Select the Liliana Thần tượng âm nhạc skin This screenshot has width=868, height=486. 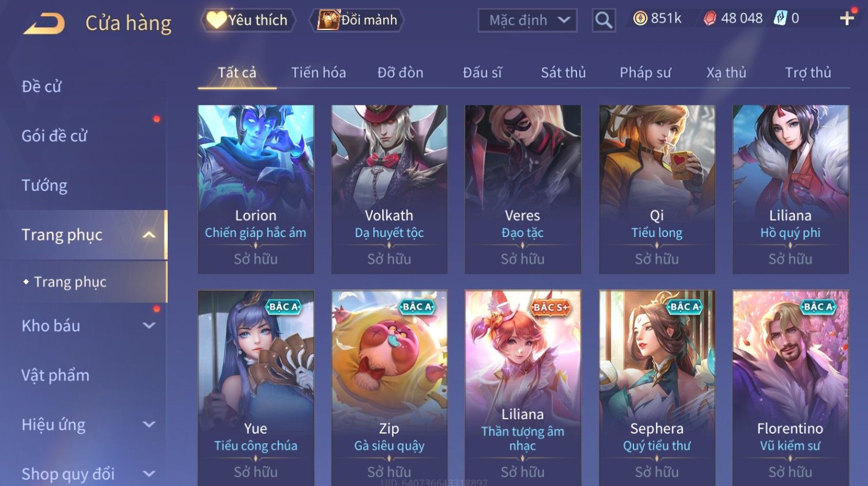(x=523, y=387)
